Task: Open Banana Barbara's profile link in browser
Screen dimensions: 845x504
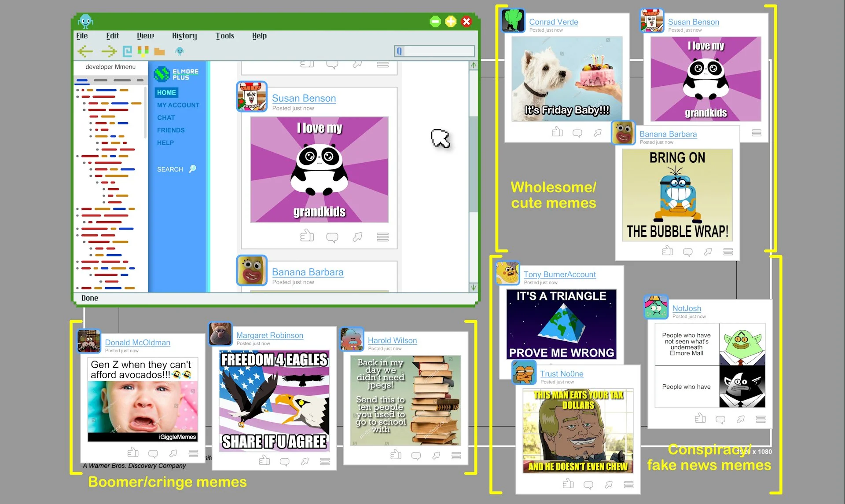Action: tap(308, 272)
